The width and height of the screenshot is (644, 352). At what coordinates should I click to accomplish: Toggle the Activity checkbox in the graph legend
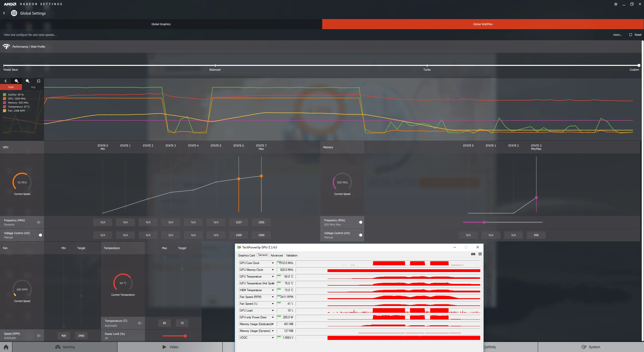pos(5,95)
